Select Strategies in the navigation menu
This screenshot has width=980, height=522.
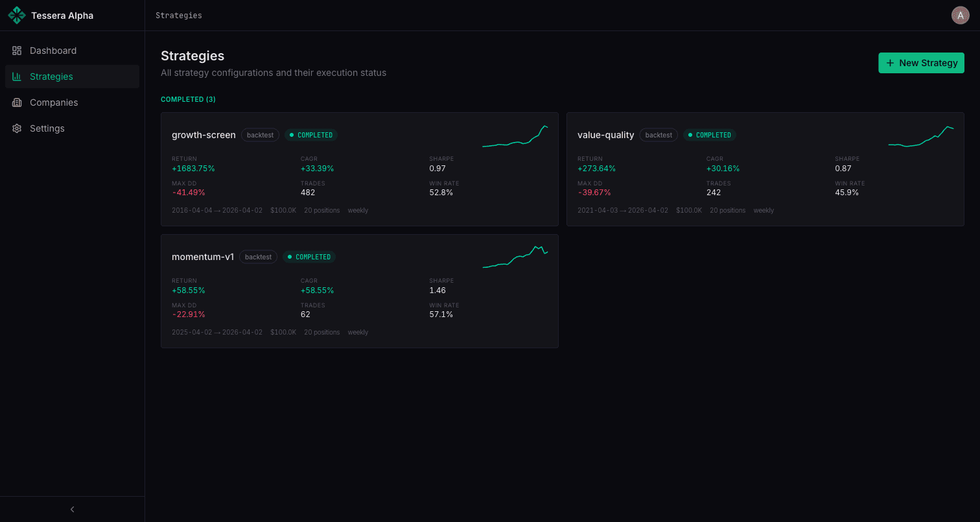(x=52, y=76)
